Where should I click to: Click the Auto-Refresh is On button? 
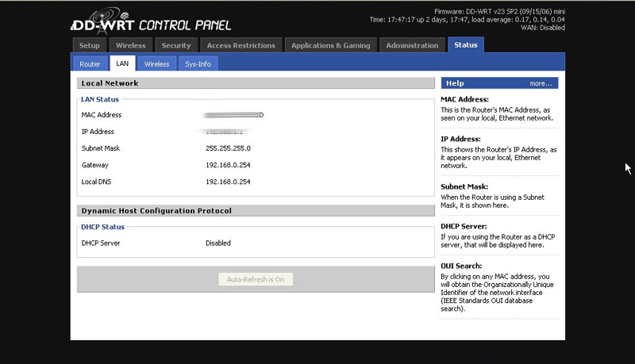tap(256, 279)
